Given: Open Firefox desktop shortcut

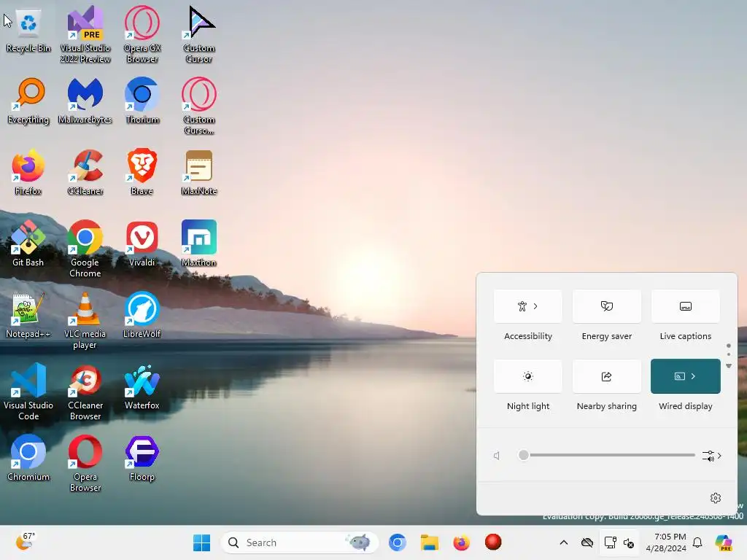Looking at the screenshot, I should tap(28, 172).
